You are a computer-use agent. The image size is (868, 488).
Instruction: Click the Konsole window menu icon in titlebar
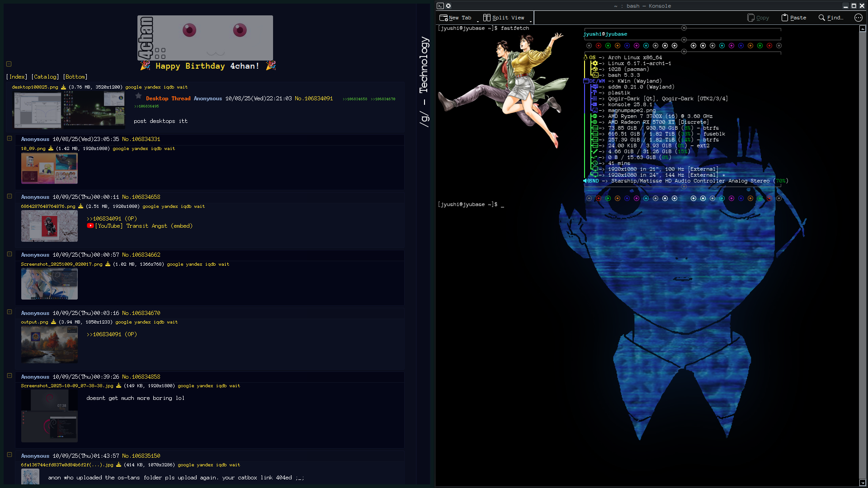click(440, 6)
